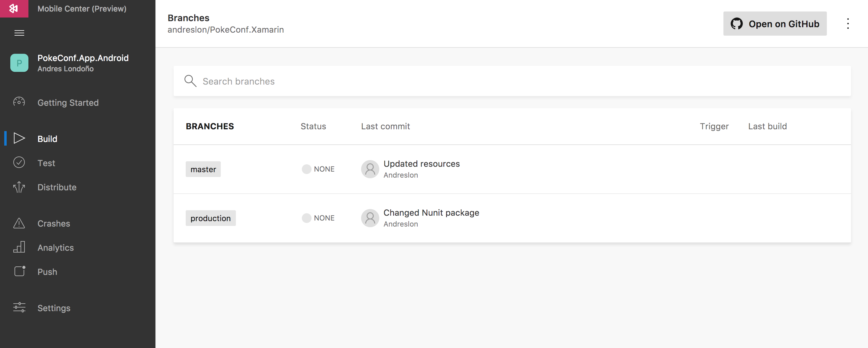Open the master branch
This screenshot has height=348, width=868.
click(x=203, y=169)
